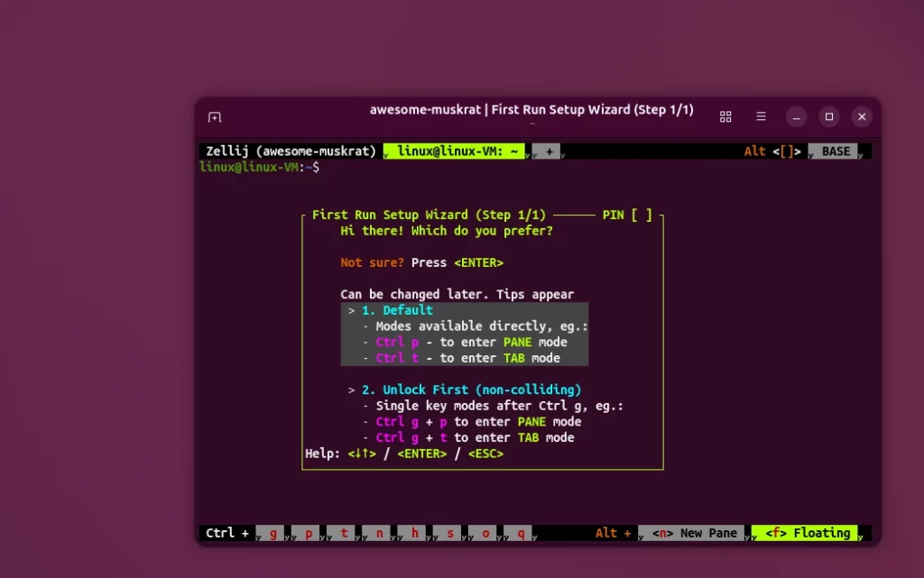Choose option 2. Unlock First (non-colliding)

[x=471, y=390]
